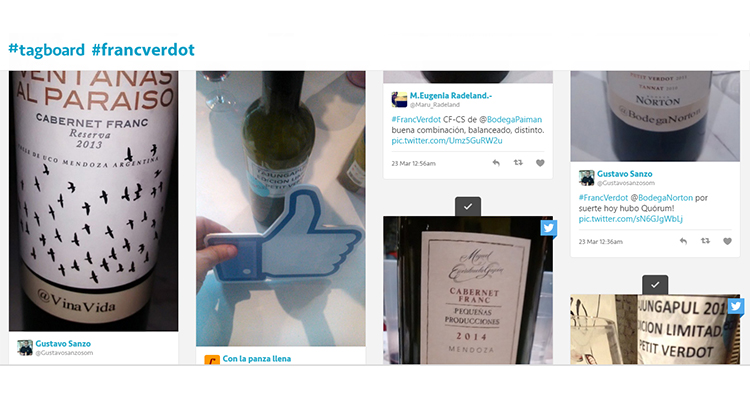Open pic.twitter.com/sN6GJgWbLj link
Screen dimensions: 750x400
click(x=630, y=219)
